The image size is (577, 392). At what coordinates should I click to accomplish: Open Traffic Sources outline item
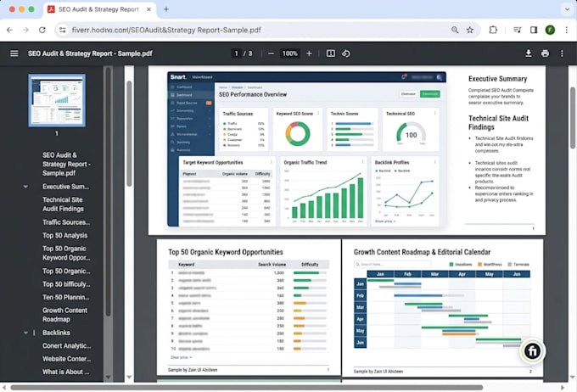(x=66, y=222)
